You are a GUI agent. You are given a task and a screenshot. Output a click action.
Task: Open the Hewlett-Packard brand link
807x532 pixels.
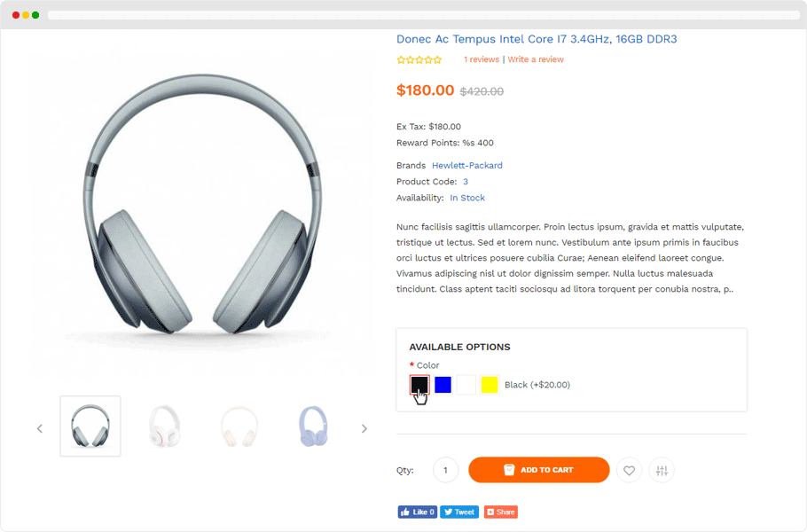(x=467, y=166)
